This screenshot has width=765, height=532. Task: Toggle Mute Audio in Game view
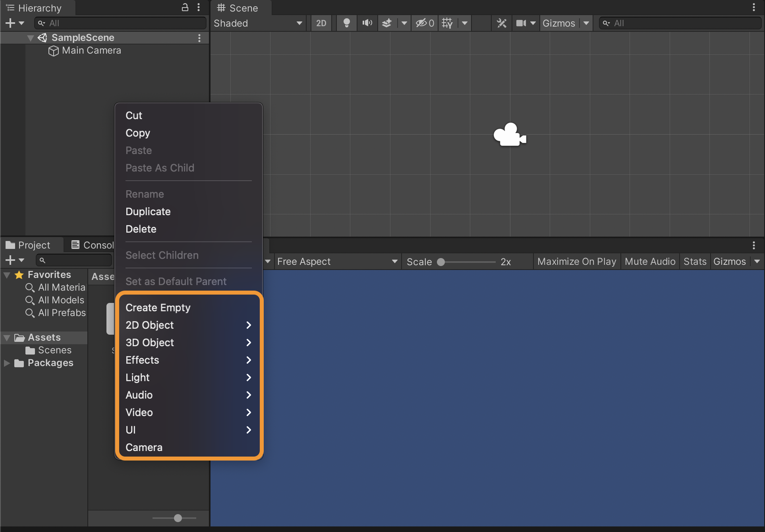(x=650, y=261)
